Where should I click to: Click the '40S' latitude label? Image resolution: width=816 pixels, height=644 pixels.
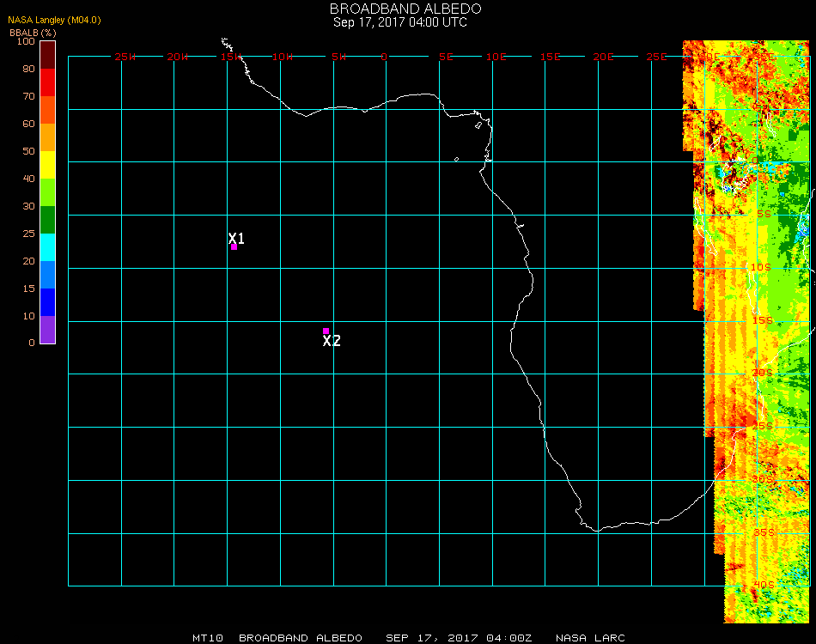(764, 585)
